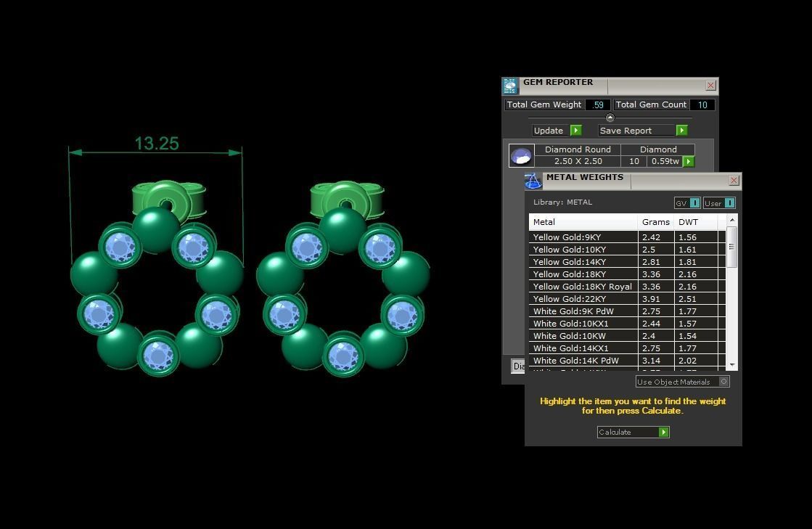Click the metal list scrollbar down arrow
The height and width of the screenshot is (529, 812).
(x=731, y=365)
